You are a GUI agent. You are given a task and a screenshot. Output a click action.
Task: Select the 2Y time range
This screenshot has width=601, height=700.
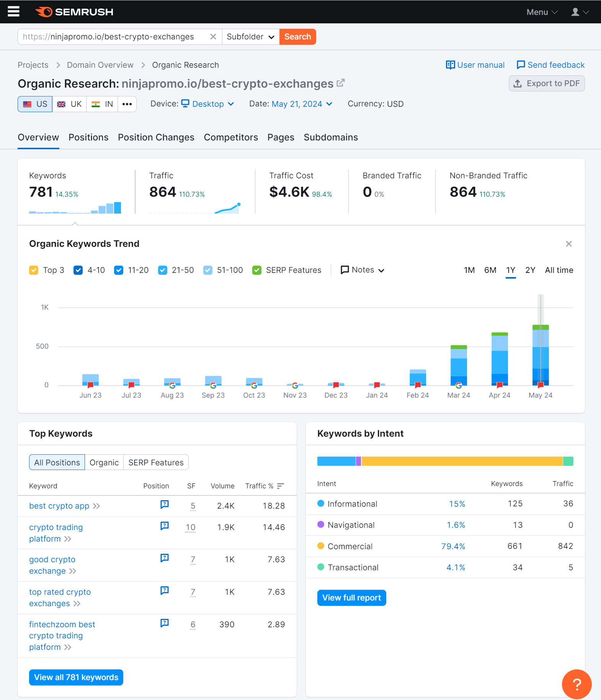click(x=530, y=270)
